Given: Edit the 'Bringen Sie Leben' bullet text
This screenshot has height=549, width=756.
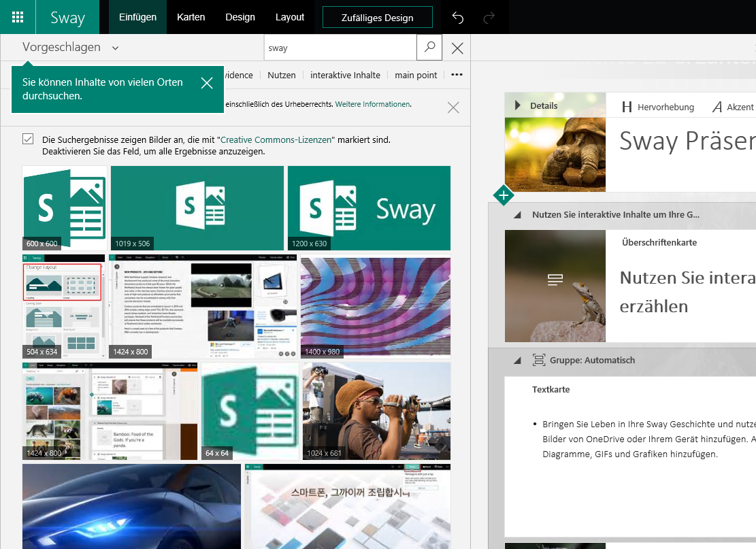Looking at the screenshot, I should 648,439.
